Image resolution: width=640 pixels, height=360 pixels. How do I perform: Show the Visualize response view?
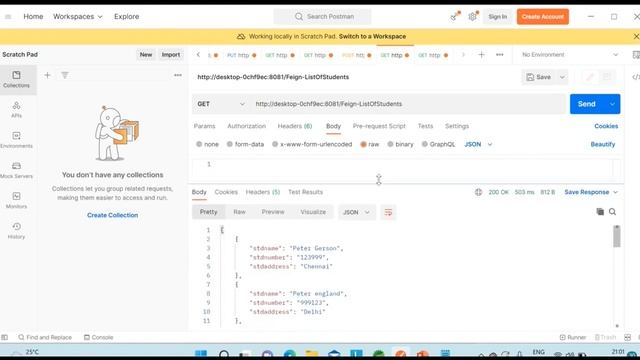313,212
